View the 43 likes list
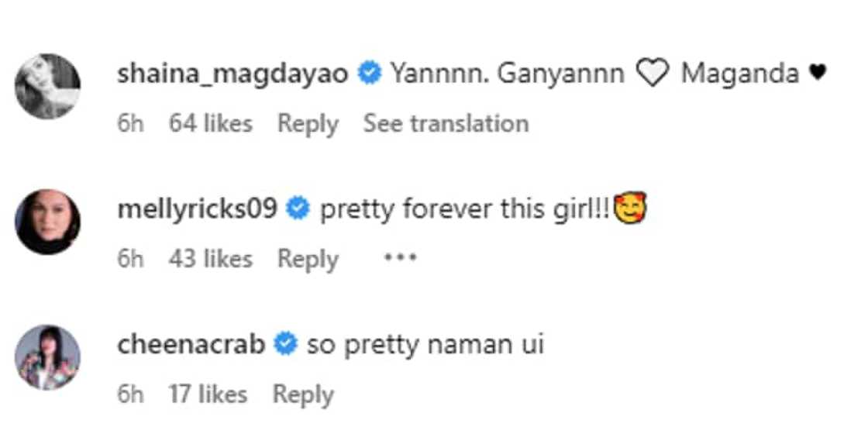 210,259
